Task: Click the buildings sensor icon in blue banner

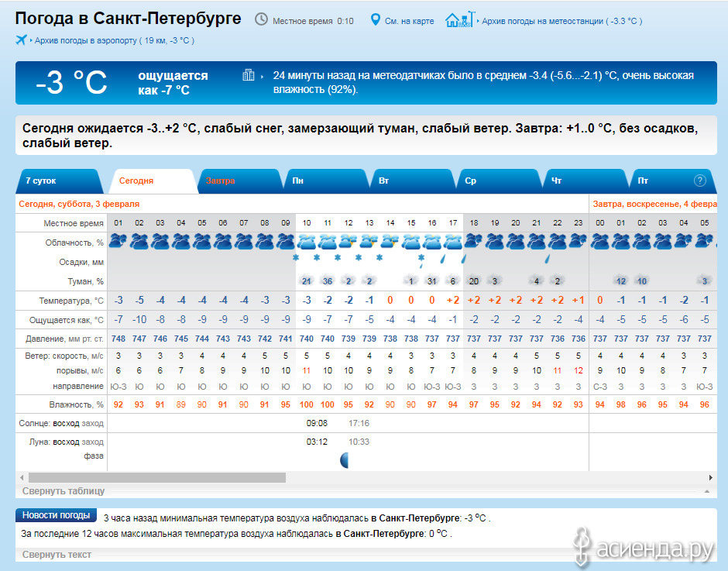Action: [249, 75]
